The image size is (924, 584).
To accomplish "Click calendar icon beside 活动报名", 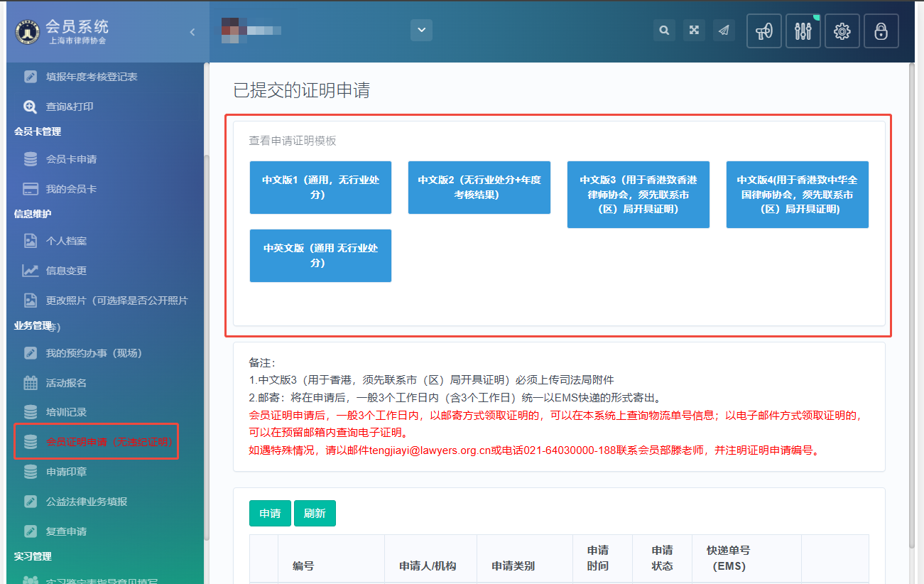I will click(x=31, y=383).
